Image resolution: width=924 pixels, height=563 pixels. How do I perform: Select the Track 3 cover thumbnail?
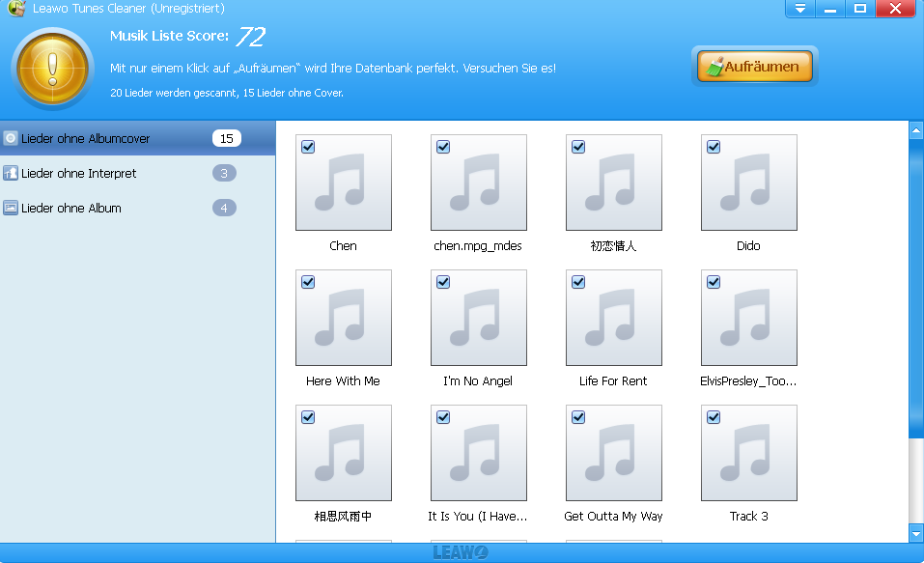click(749, 453)
